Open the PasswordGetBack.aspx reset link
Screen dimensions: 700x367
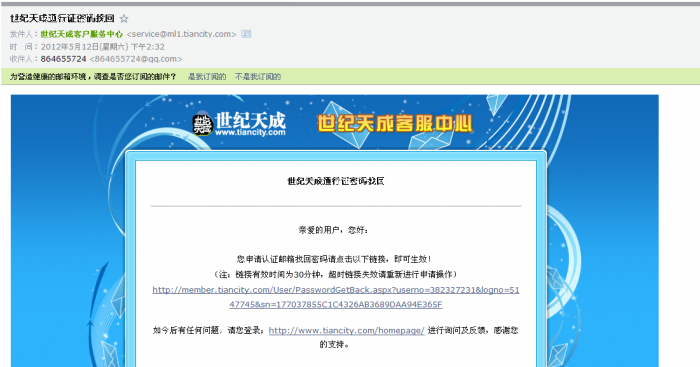(336, 297)
